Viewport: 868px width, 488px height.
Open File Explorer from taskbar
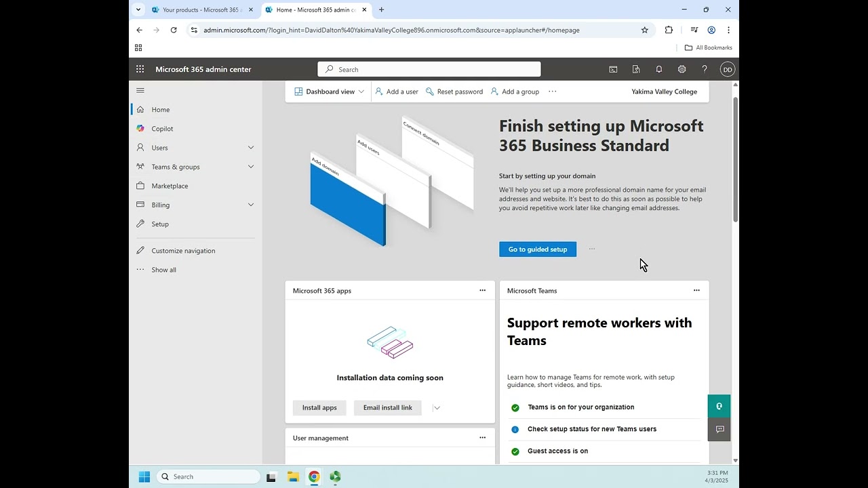293,476
